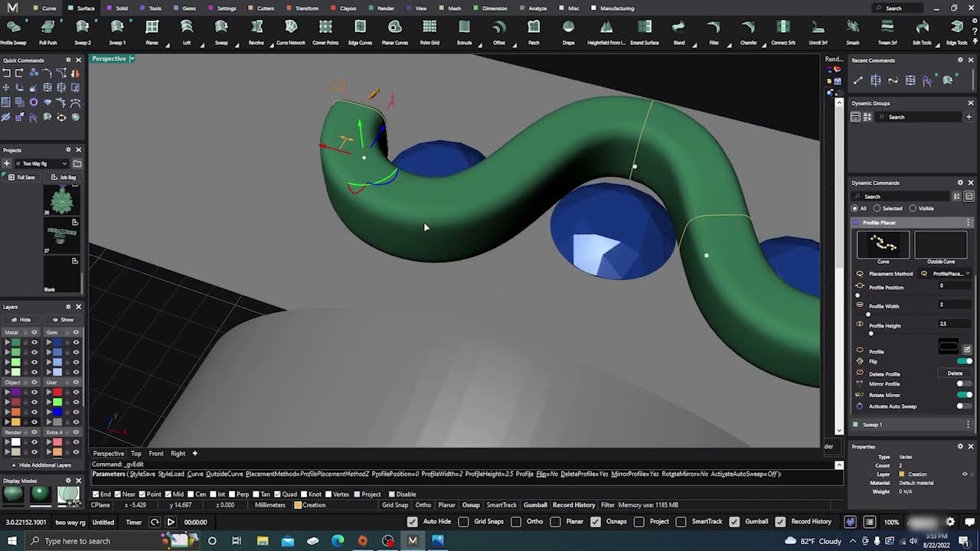Select the Sweep 1 tool
Viewport: 980px width, 551px height.
coord(117,31)
